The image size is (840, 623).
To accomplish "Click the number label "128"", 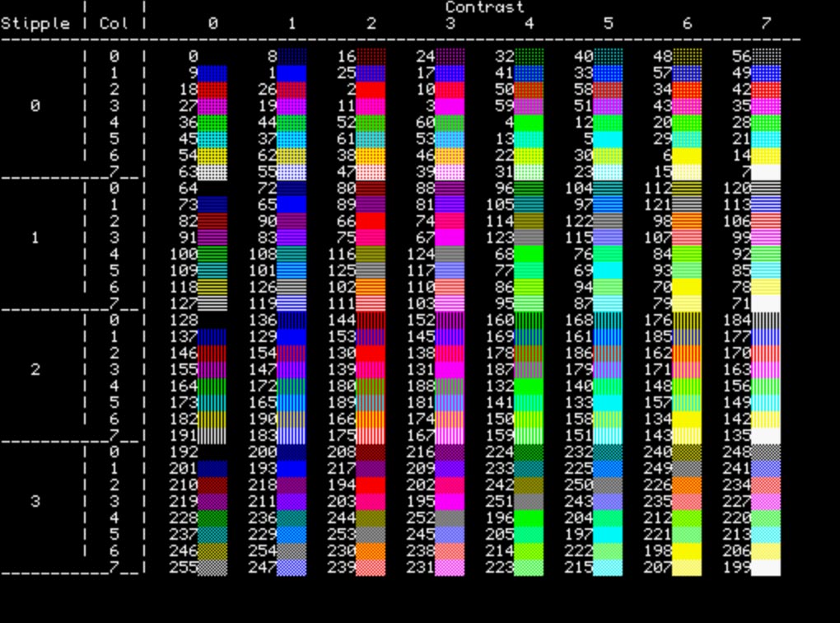I will pyautogui.click(x=184, y=321).
